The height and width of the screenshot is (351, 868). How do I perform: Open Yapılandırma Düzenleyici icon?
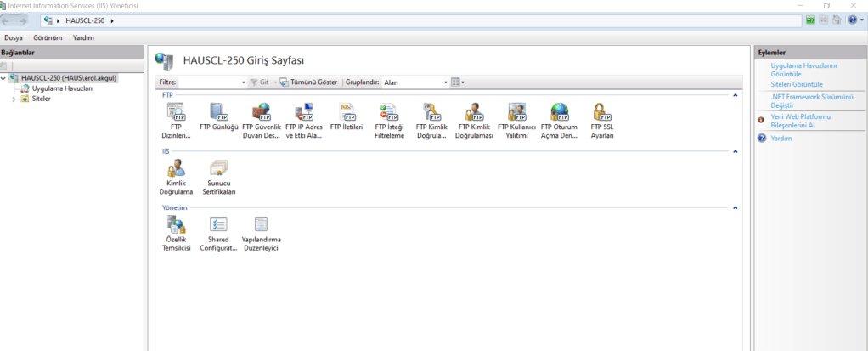coord(261,225)
